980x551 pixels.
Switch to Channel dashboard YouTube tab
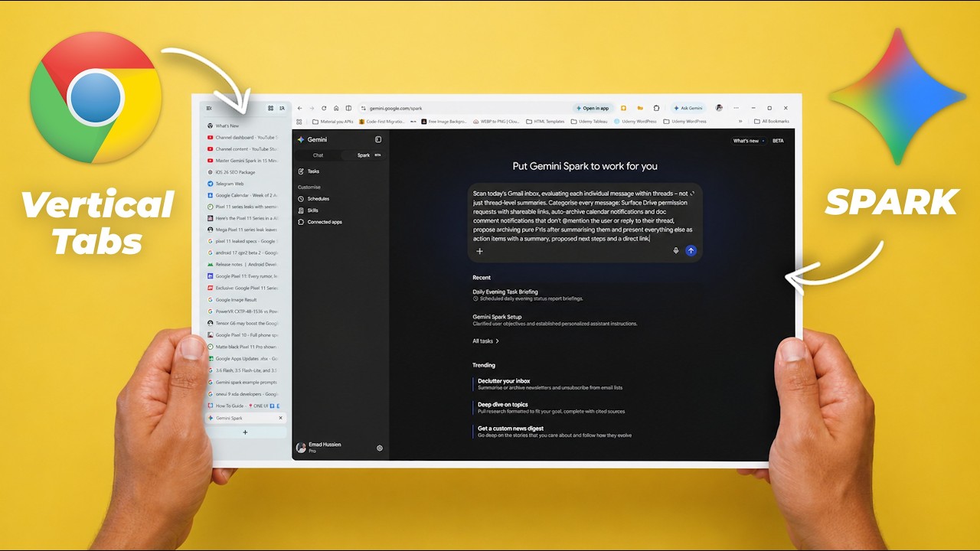[245, 138]
